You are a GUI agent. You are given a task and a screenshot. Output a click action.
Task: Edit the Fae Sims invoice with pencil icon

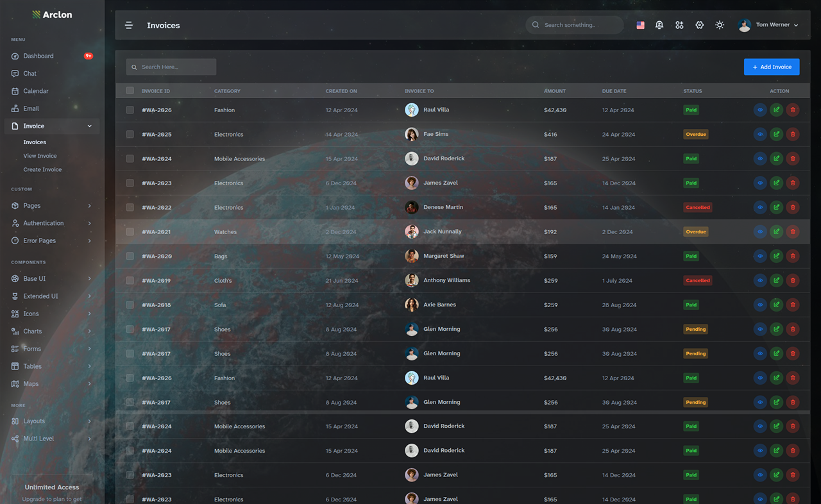click(x=776, y=134)
